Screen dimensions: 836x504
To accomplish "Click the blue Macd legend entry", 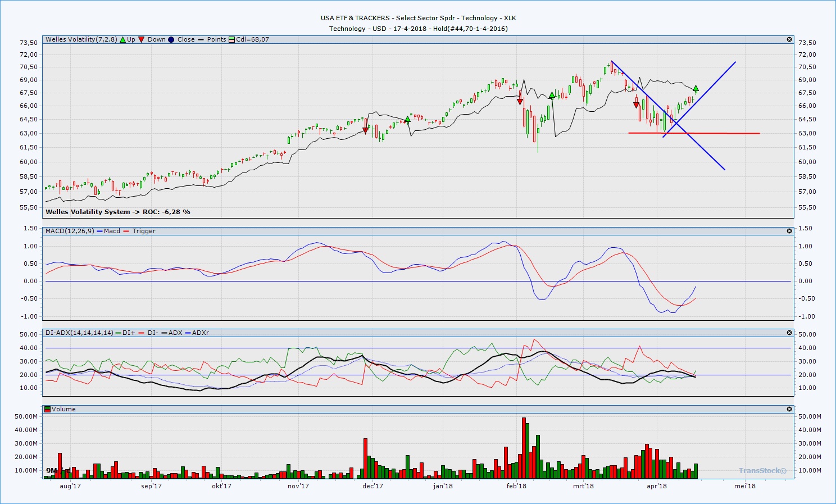I will (108, 231).
